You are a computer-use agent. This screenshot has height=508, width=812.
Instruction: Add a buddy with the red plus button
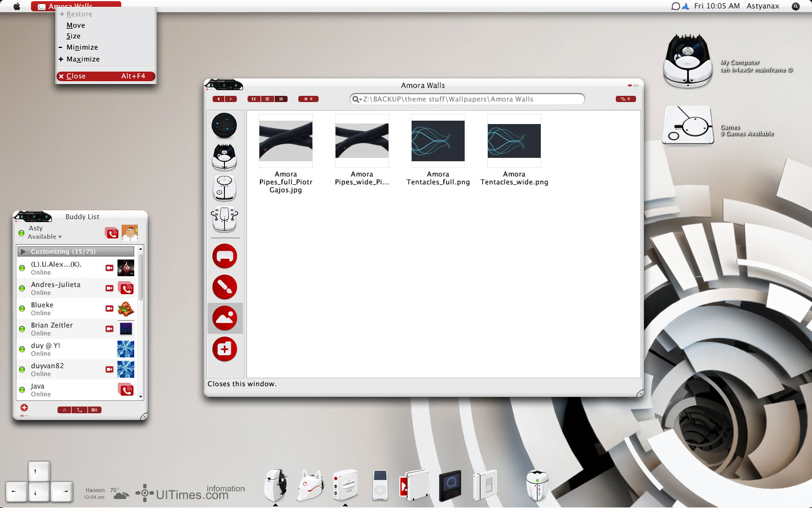(24, 408)
